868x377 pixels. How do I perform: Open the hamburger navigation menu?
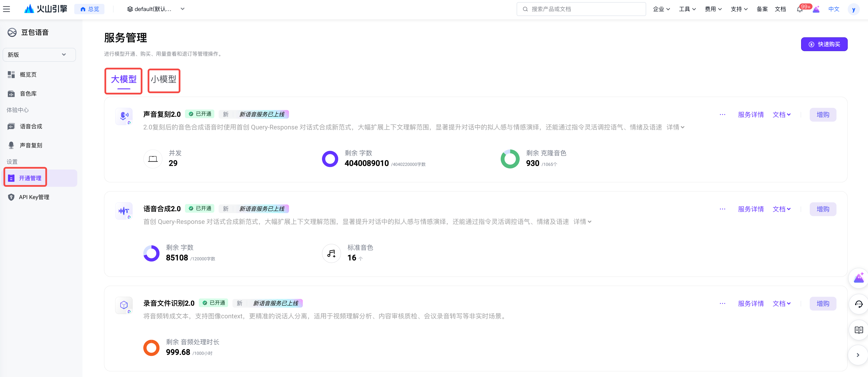click(6, 9)
